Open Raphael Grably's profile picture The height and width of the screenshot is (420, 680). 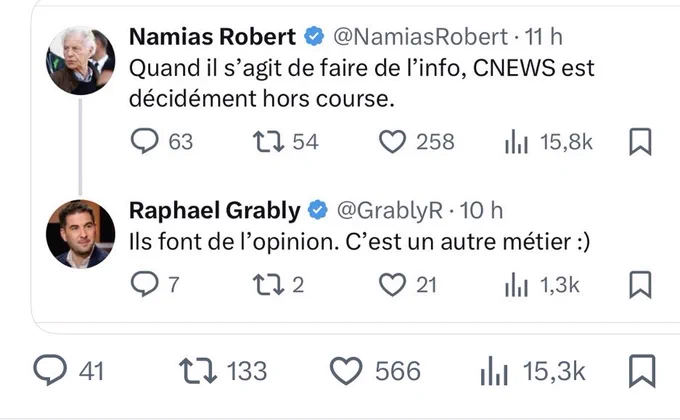point(81,234)
